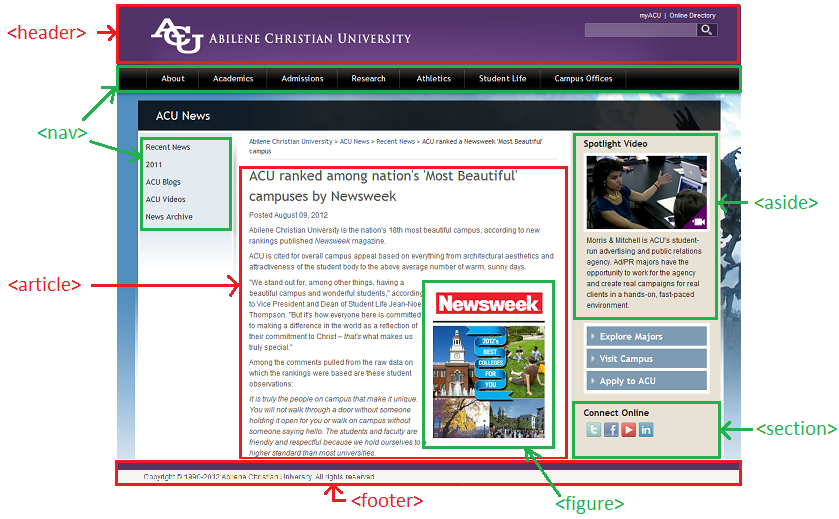
Task: Click the Apply to ACU button
Action: pyautogui.click(x=646, y=381)
